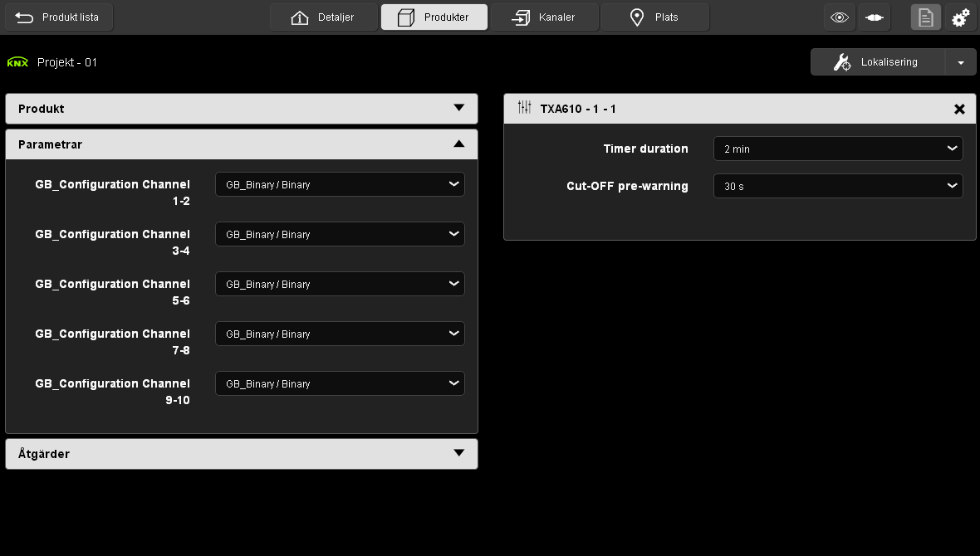
Task: Open Configuration Channel 3-4 dropdown
Action: click(x=340, y=234)
